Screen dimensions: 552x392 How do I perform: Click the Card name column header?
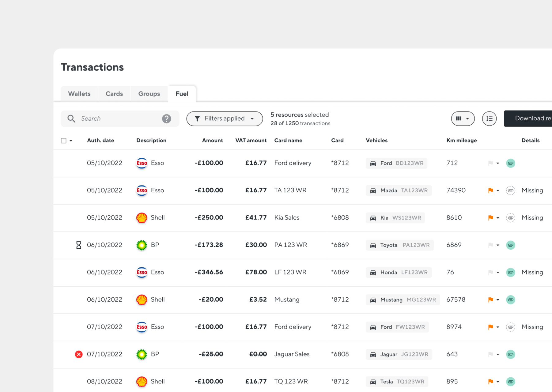(x=288, y=141)
